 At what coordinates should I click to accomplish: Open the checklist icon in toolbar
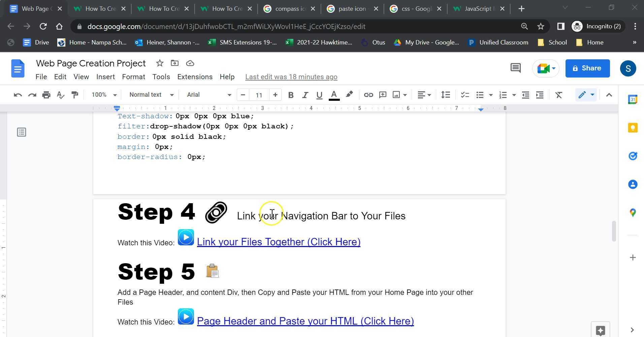pyautogui.click(x=464, y=95)
